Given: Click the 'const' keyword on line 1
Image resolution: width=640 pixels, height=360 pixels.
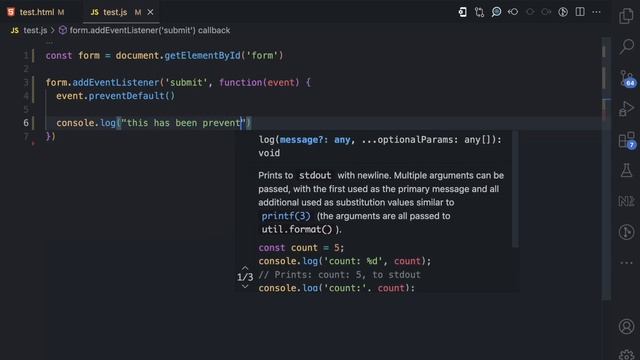Looking at the screenshot, I should tap(59, 56).
